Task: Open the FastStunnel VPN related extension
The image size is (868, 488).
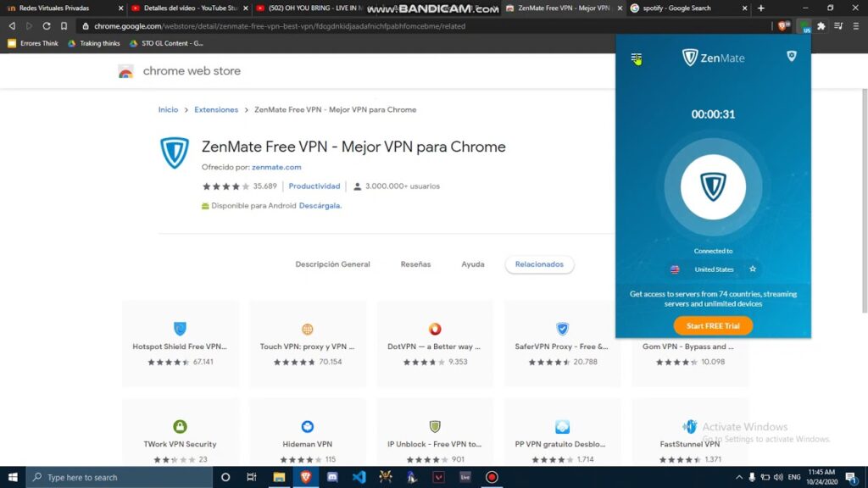Action: 690,432
